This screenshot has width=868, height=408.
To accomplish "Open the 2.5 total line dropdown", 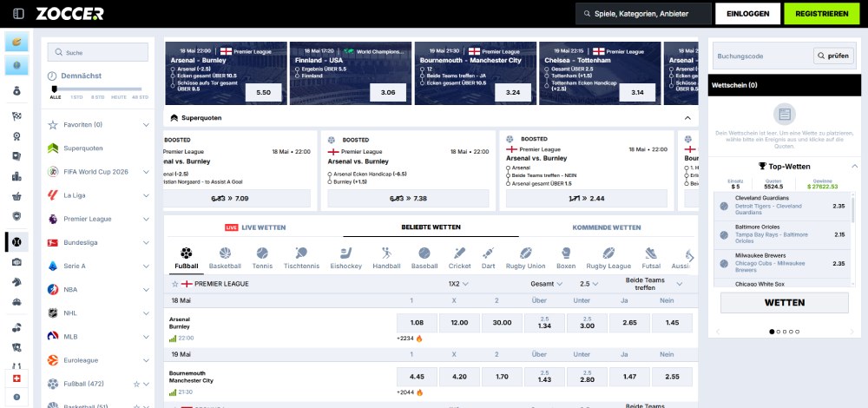I will 589,284.
